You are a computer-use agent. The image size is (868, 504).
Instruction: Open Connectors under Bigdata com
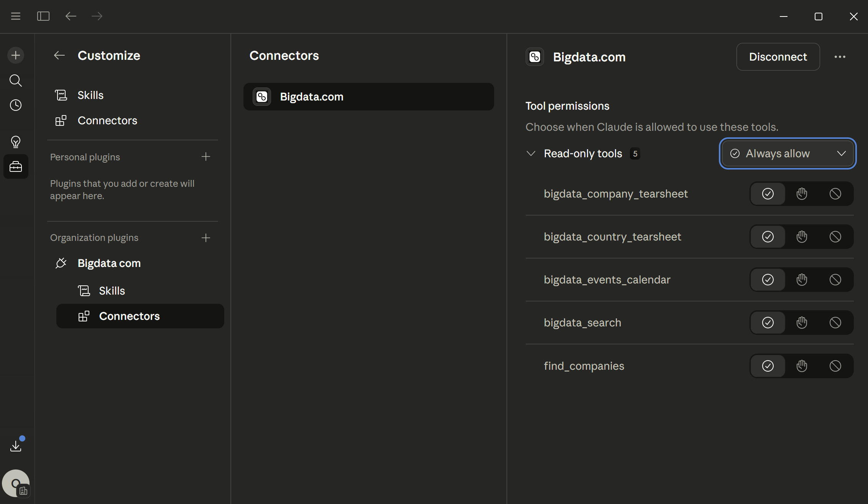point(130,316)
